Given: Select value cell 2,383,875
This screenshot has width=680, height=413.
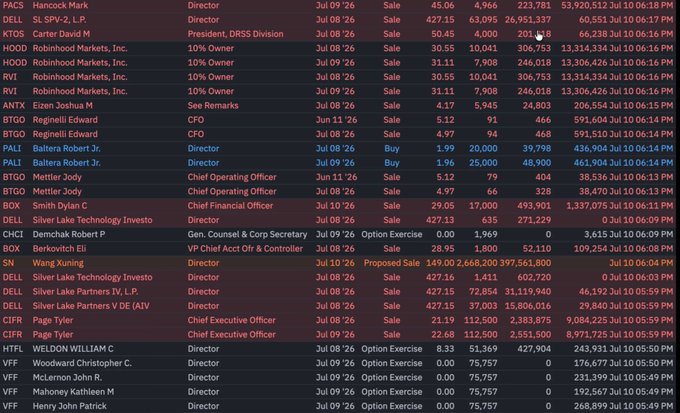Looking at the screenshot, I should pos(530,320).
